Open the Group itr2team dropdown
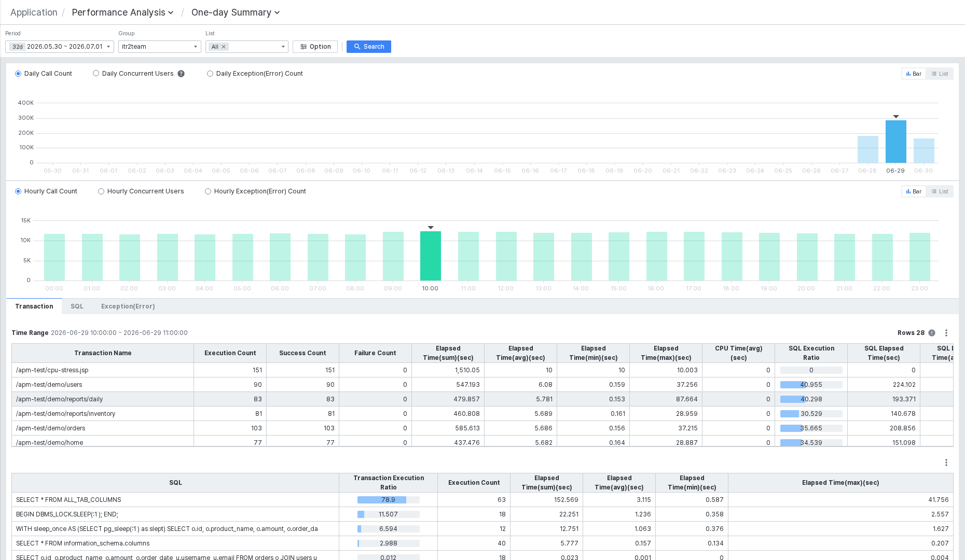Image resolution: width=965 pixels, height=560 pixels. [160, 47]
